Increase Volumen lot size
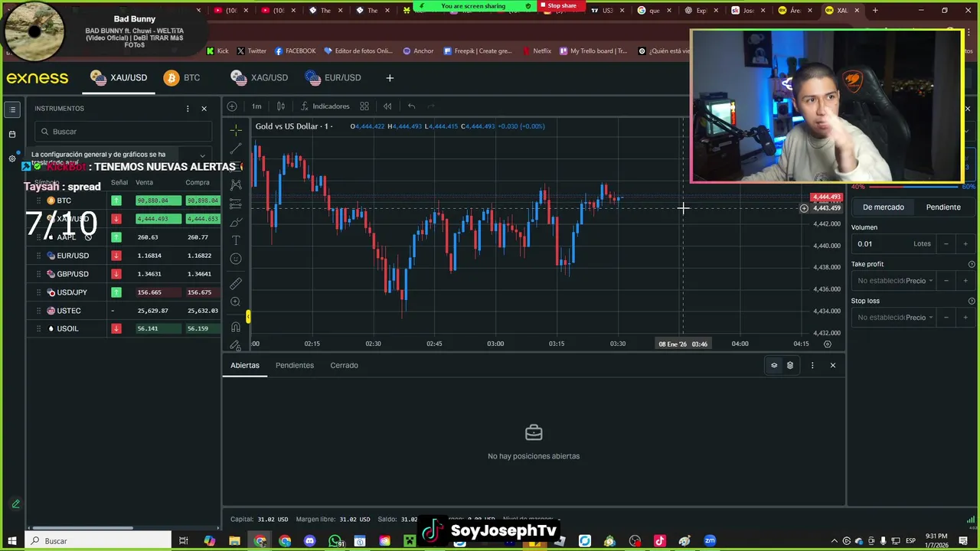 (x=965, y=244)
